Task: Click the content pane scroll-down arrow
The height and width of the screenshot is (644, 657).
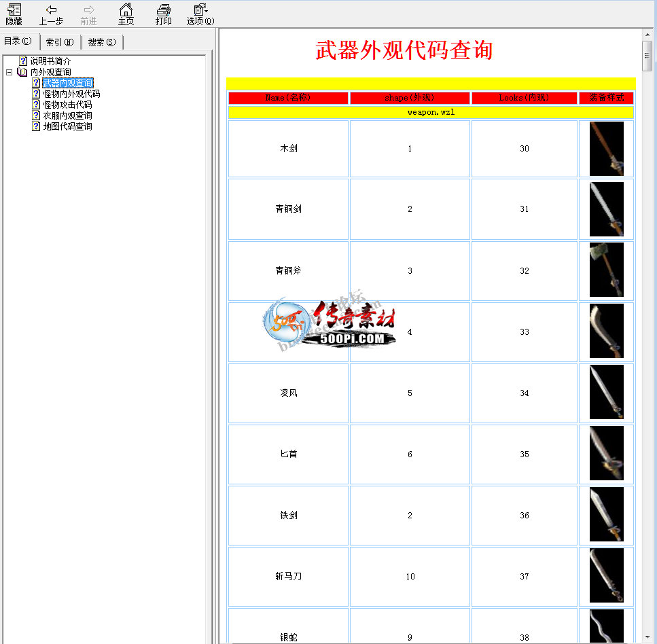Action: tap(647, 638)
